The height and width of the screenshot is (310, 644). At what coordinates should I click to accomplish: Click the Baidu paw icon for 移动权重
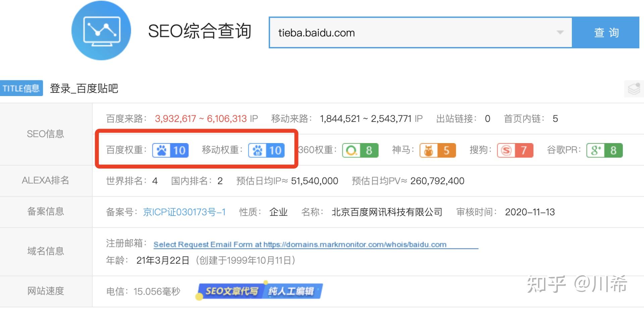[x=258, y=150]
